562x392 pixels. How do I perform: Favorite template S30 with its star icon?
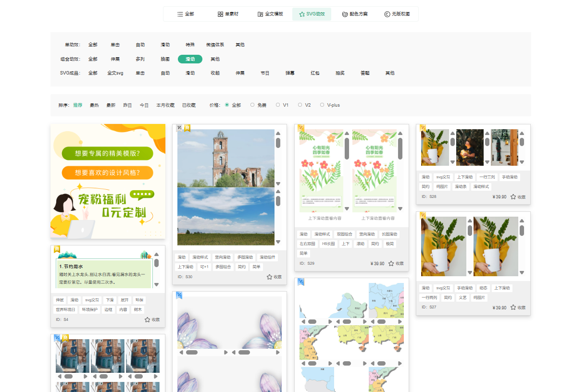pos(270,277)
